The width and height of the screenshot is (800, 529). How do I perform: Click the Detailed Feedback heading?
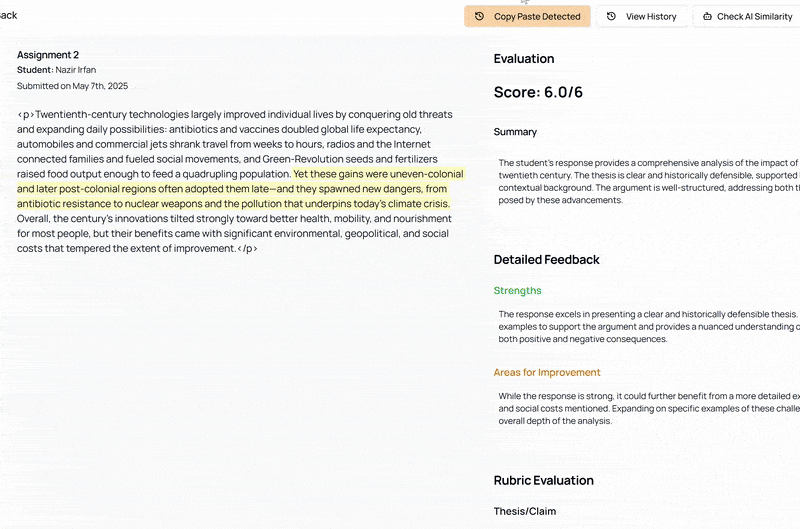tap(546, 260)
